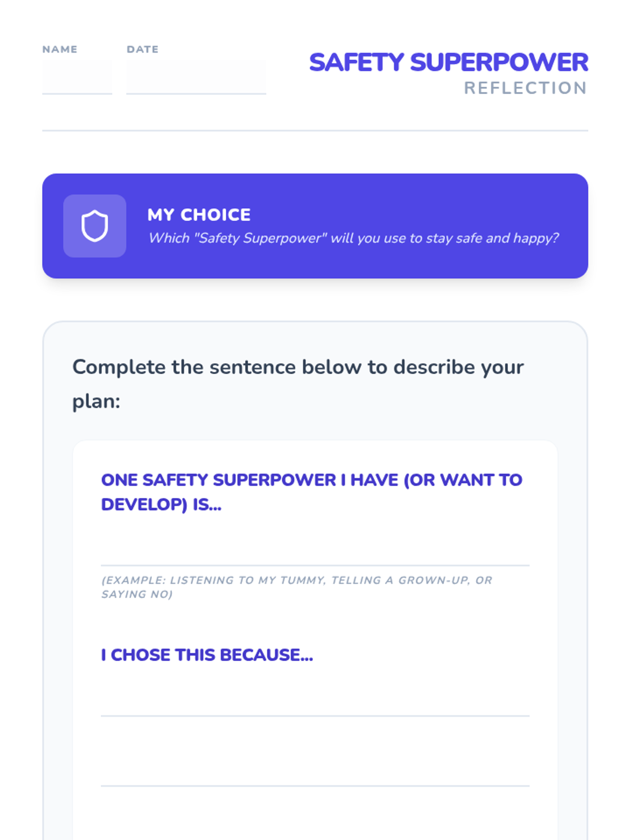The height and width of the screenshot is (840, 630).
Task: Click the REFLECTION subtitle
Action: click(x=526, y=88)
